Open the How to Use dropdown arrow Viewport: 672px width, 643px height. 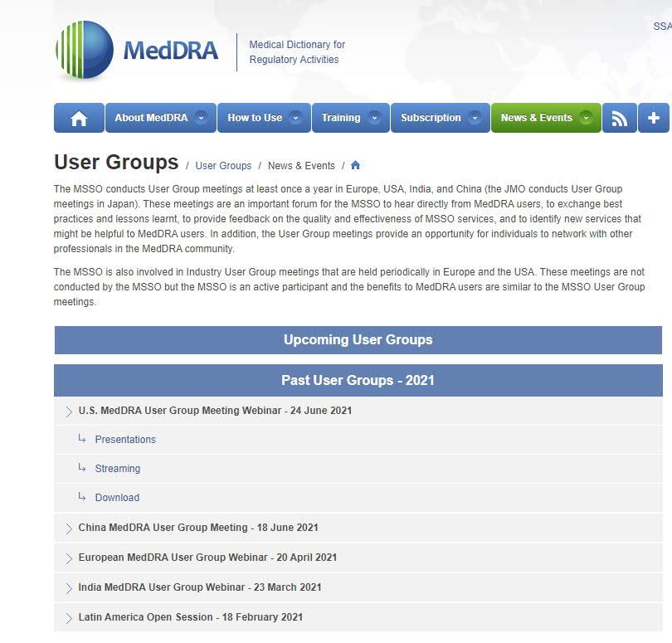click(x=296, y=118)
